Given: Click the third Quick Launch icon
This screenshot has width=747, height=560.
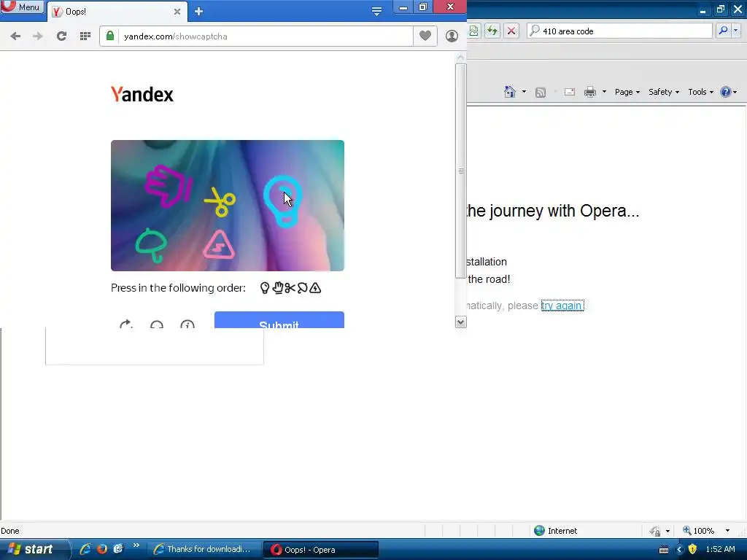Looking at the screenshot, I should click(x=118, y=548).
